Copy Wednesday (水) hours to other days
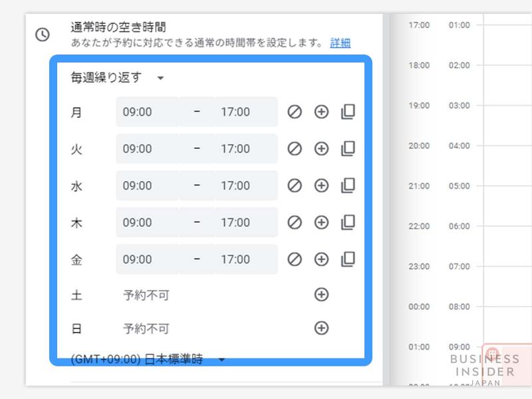 coord(348,186)
